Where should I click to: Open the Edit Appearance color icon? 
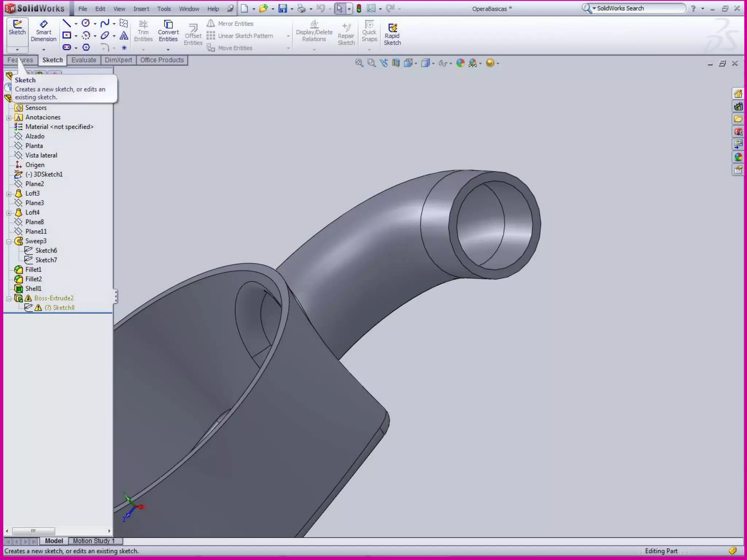coord(460,63)
